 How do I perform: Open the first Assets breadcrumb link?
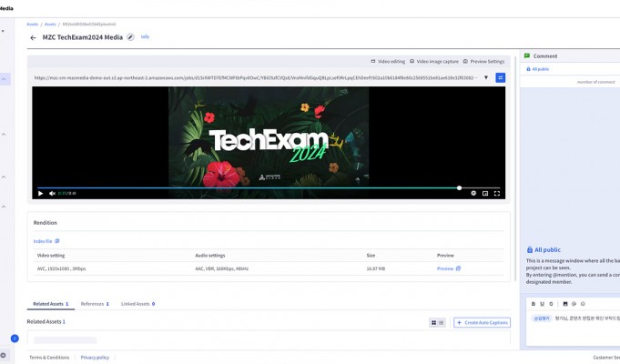[x=33, y=24]
